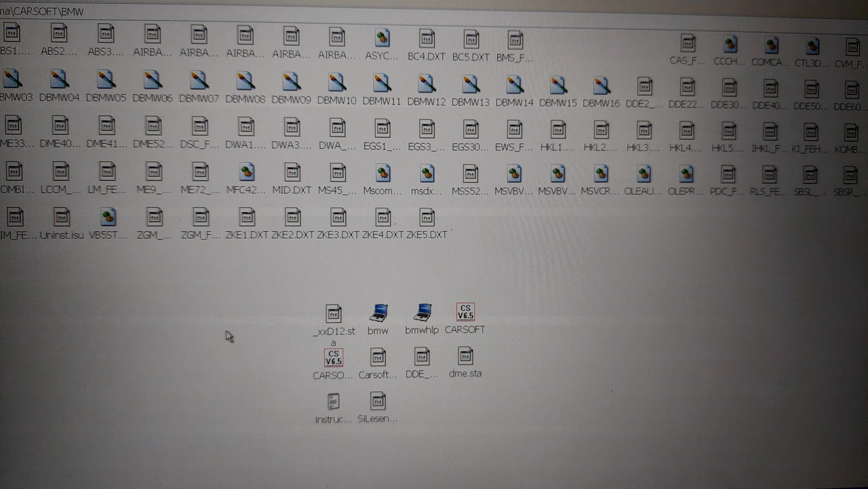The width and height of the screenshot is (868, 489).
Task: Select the MS45_ file icon
Action: pos(338,172)
